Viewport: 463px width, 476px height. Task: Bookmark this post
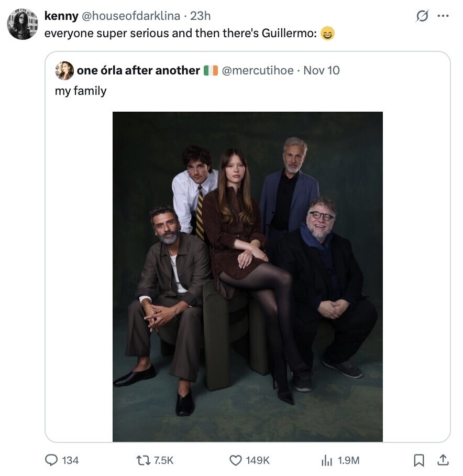419,460
